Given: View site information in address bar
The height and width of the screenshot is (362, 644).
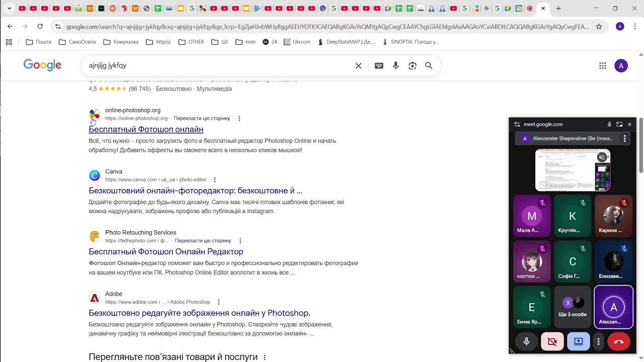Looking at the screenshot, I should tap(58, 27).
